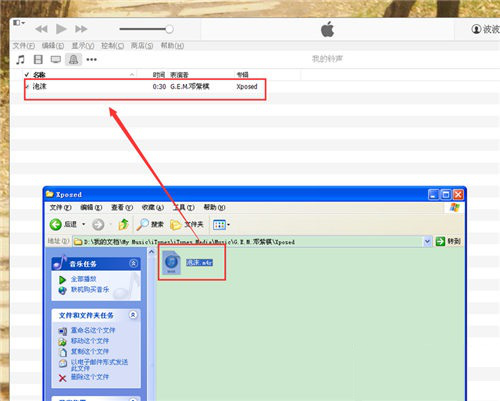Expand the address bar dropdown arrow
The width and height of the screenshot is (500, 401).
(427, 241)
